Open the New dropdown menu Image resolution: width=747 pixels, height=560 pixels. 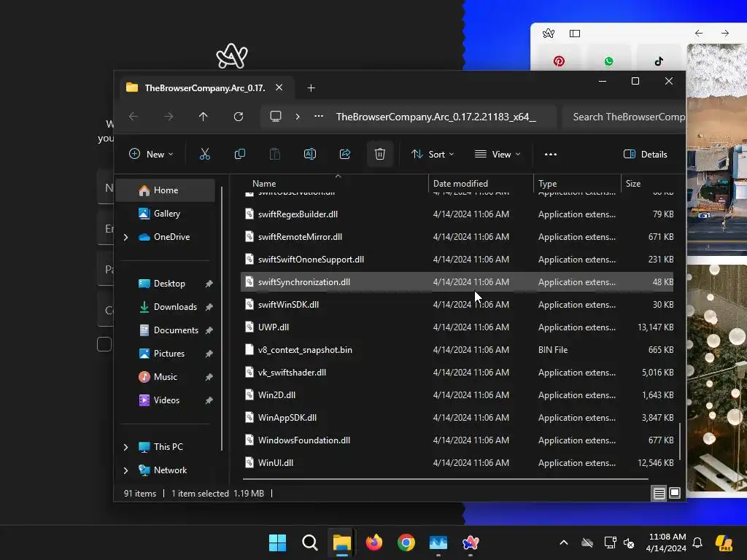click(x=151, y=155)
